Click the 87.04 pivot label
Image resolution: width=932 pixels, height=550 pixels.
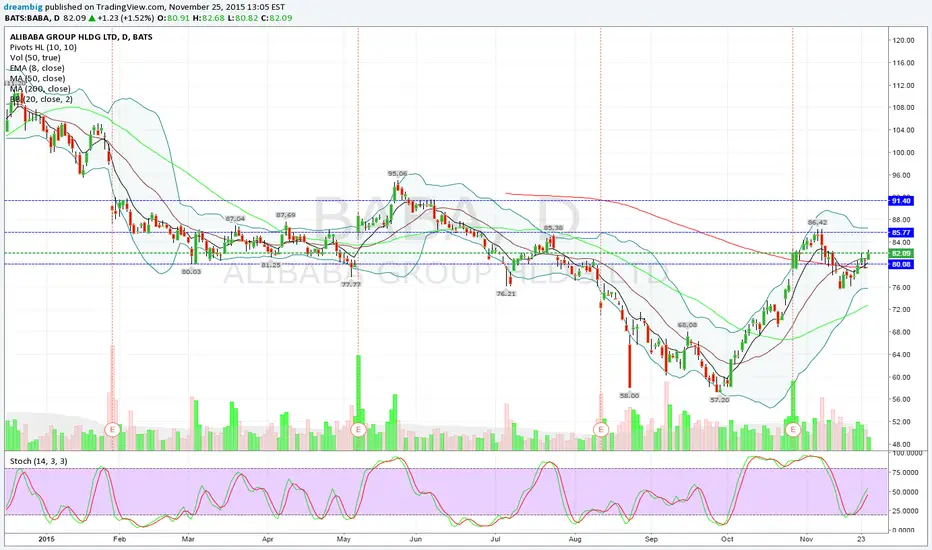pyautogui.click(x=235, y=219)
